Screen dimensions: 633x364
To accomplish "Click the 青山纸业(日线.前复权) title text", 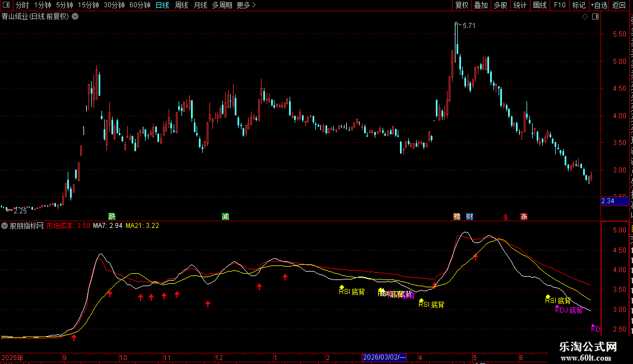I will [x=35, y=17].
